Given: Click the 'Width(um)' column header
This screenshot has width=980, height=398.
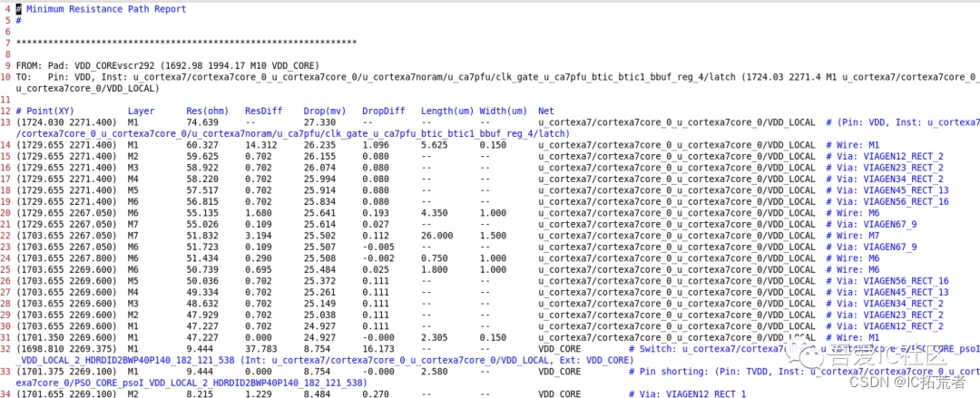Looking at the screenshot, I should (x=504, y=112).
